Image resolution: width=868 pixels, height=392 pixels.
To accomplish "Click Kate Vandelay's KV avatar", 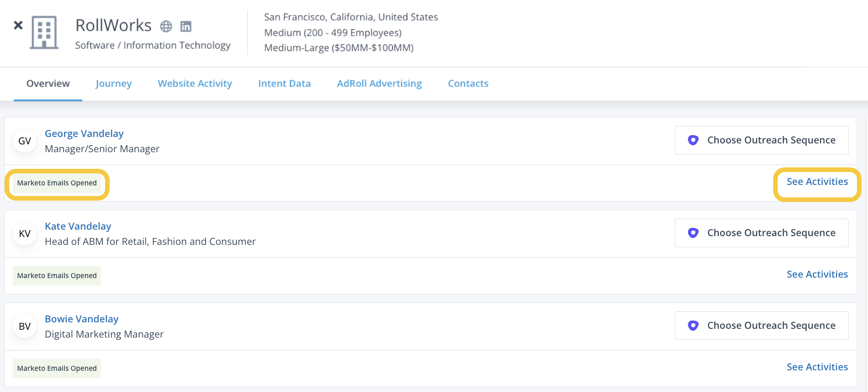I will pos(25,234).
